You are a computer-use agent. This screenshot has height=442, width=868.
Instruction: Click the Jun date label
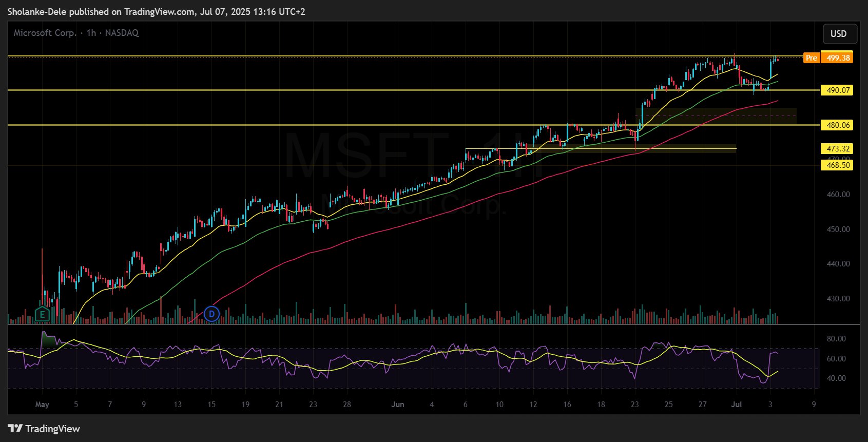(398, 405)
